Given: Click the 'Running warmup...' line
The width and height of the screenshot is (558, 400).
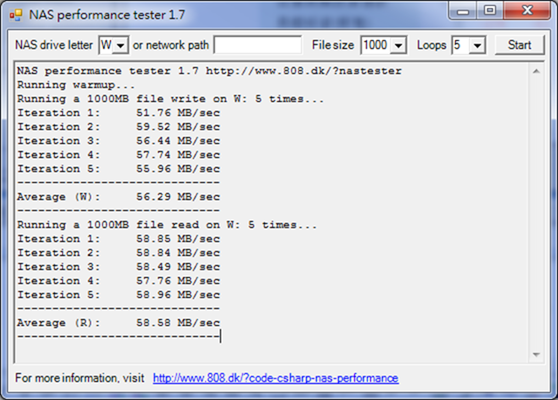Looking at the screenshot, I should (x=76, y=85).
